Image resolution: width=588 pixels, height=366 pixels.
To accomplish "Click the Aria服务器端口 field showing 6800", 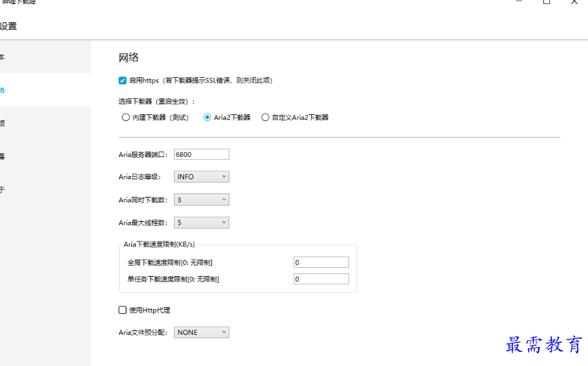I will [x=202, y=154].
